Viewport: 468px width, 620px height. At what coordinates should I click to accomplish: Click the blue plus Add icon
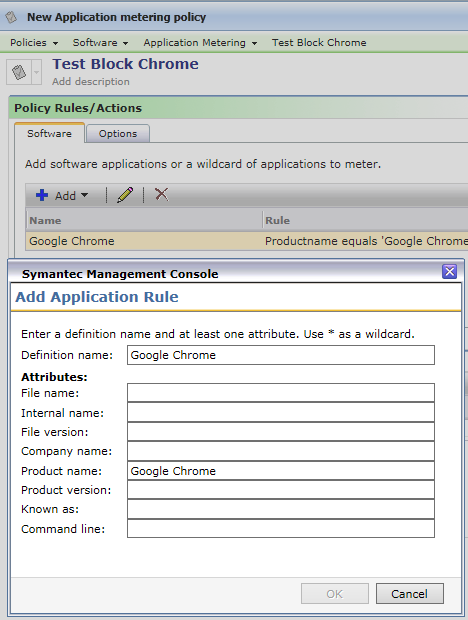click(x=42, y=195)
